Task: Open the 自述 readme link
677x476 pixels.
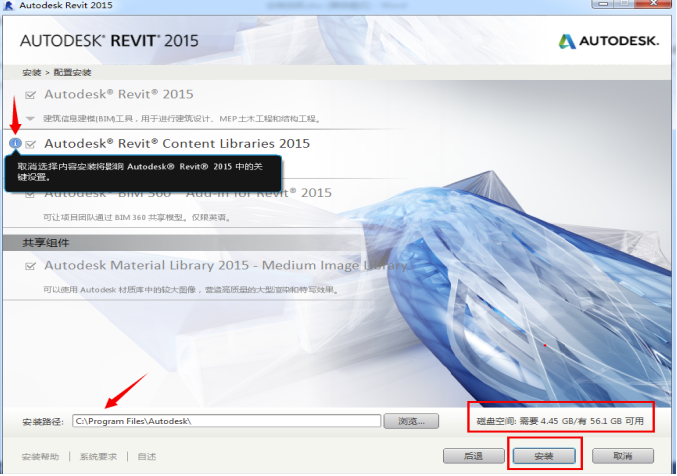Action: [147, 457]
